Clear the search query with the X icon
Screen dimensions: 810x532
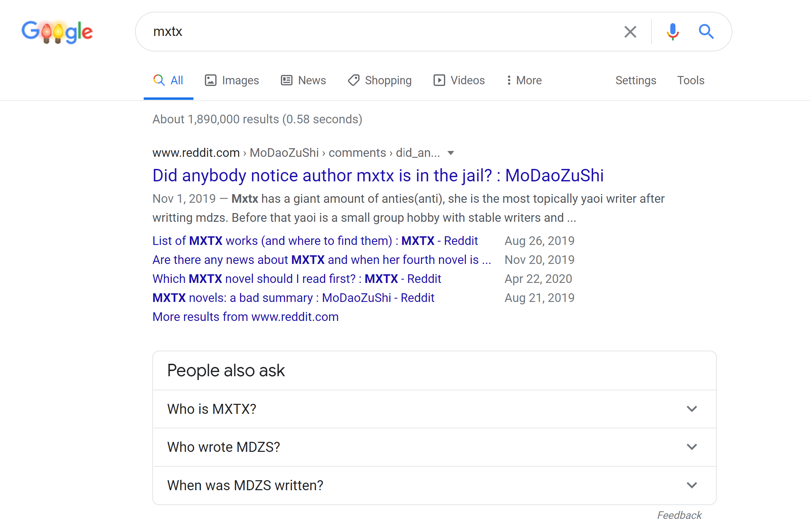click(630, 31)
